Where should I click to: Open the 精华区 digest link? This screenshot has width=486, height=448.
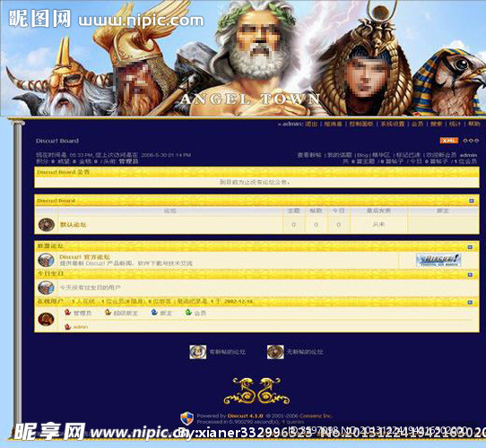click(x=381, y=155)
